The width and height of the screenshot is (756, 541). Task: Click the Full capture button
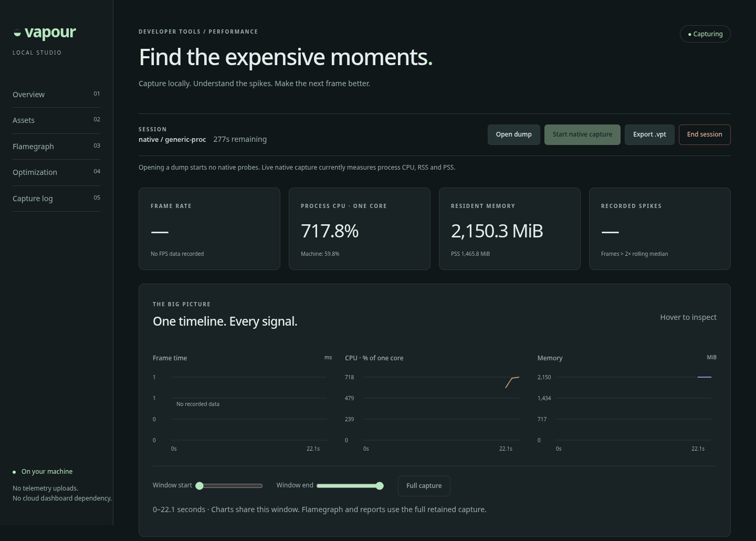pos(424,486)
